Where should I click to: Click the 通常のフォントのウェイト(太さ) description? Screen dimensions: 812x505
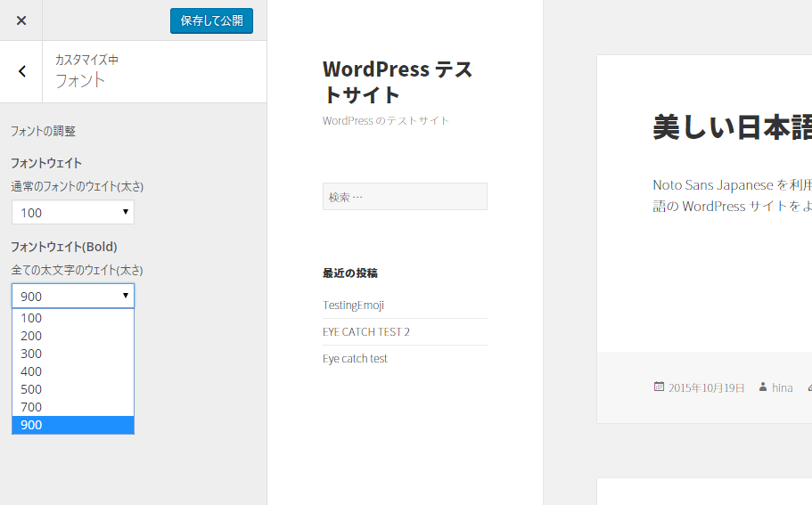coord(78,186)
